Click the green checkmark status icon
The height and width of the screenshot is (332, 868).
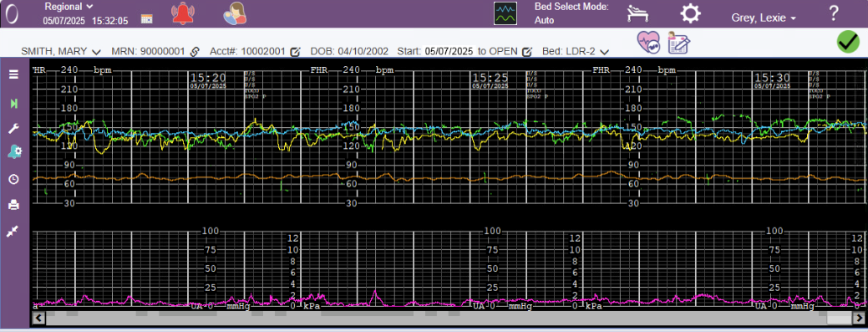click(847, 42)
